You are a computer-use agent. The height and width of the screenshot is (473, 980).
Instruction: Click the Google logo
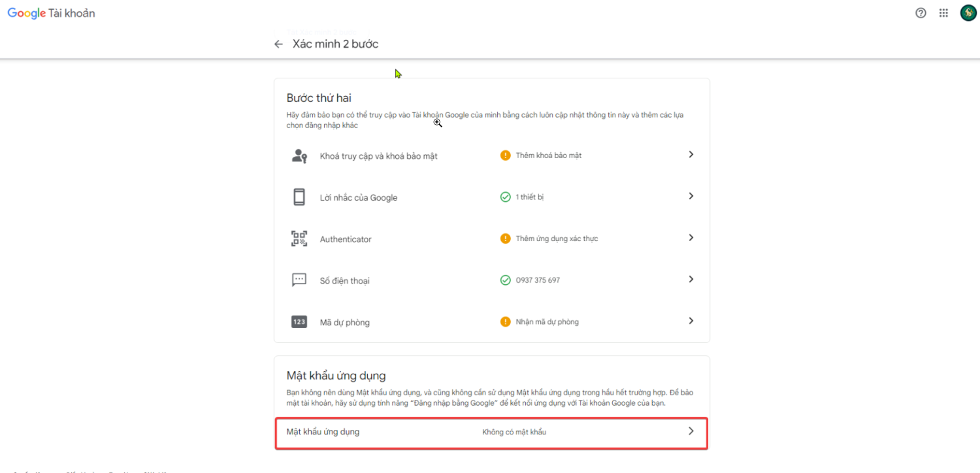pyautogui.click(x=27, y=13)
